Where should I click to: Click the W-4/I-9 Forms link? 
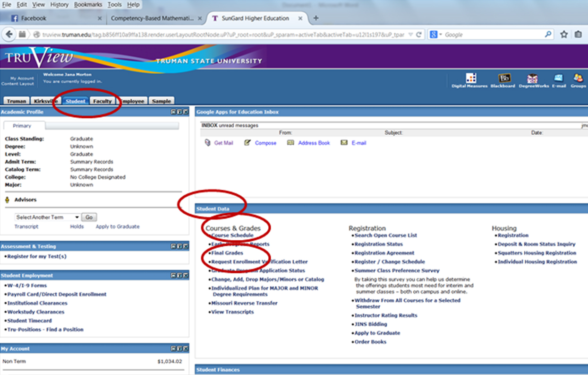click(27, 286)
